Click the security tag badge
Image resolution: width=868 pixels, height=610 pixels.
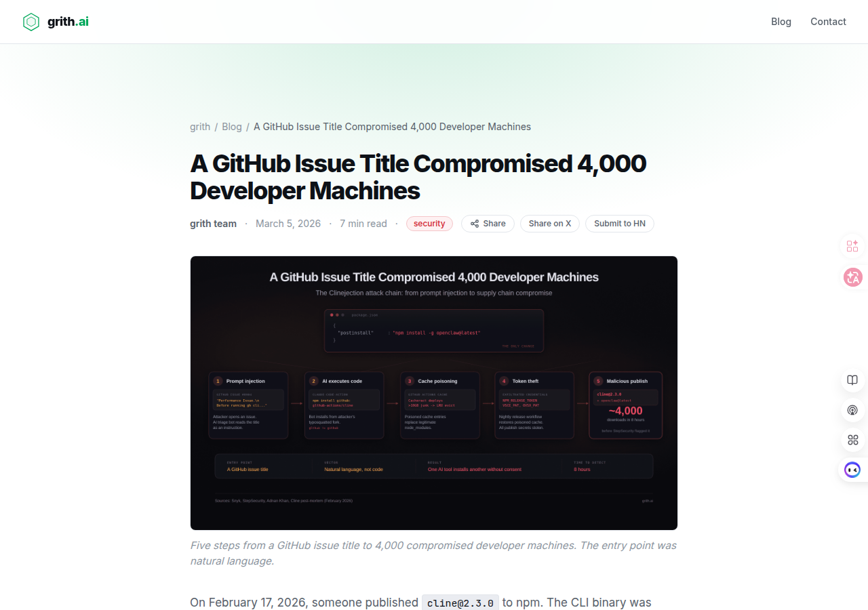pos(429,224)
